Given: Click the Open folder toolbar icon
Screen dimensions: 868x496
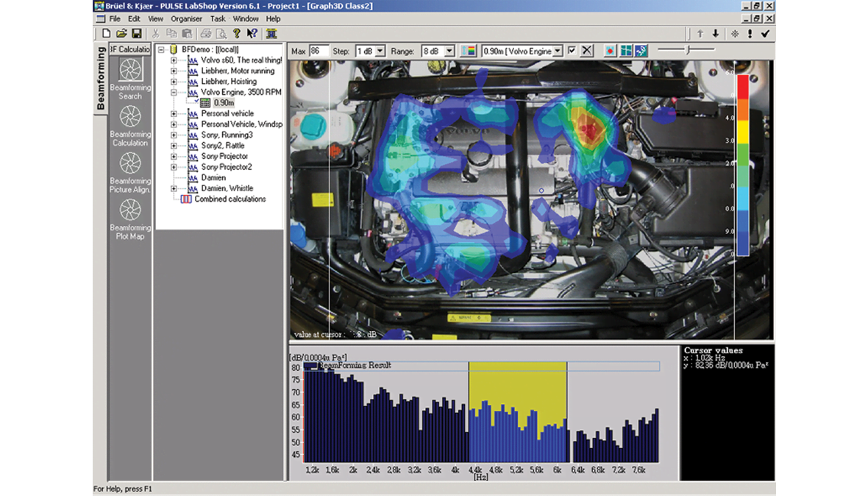Looking at the screenshot, I should click(x=121, y=34).
